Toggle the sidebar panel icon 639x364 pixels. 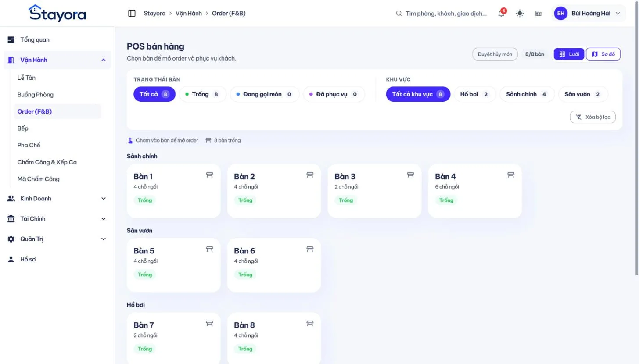[132, 14]
